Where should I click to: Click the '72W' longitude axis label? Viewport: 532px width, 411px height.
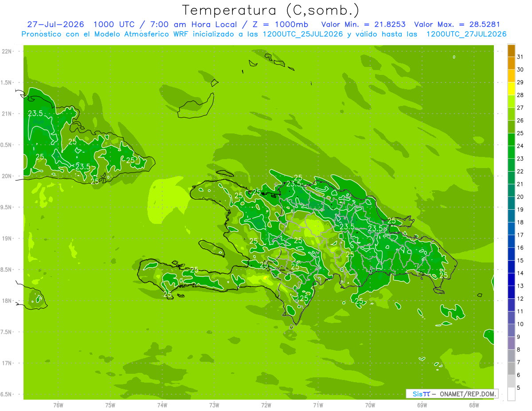coord(266,405)
